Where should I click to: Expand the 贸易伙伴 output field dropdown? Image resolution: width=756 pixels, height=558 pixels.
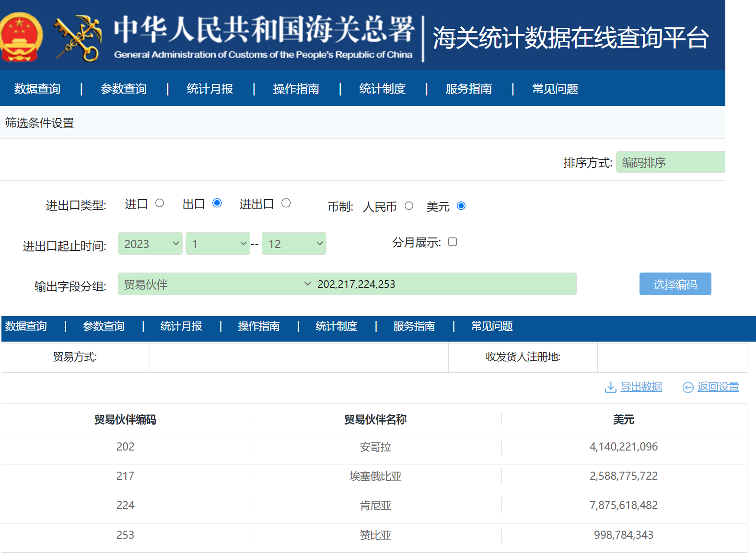pos(217,284)
